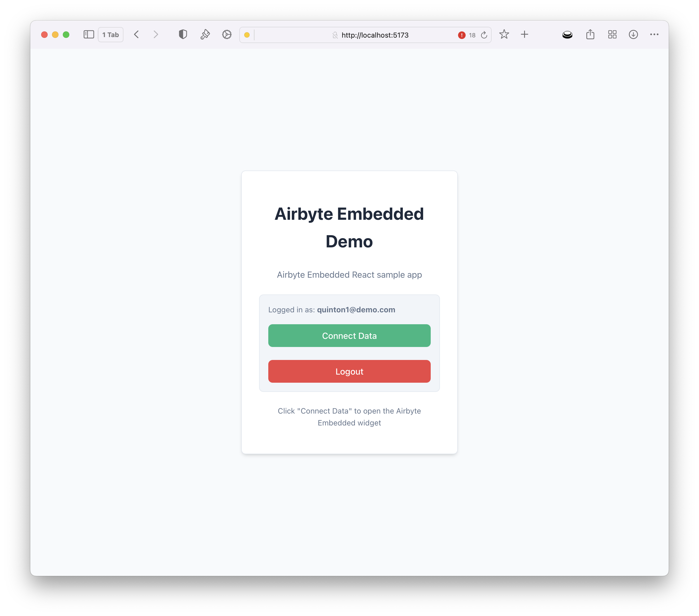Click the Connect Data button
Viewport: 699px width, 616px height.
pyautogui.click(x=349, y=336)
